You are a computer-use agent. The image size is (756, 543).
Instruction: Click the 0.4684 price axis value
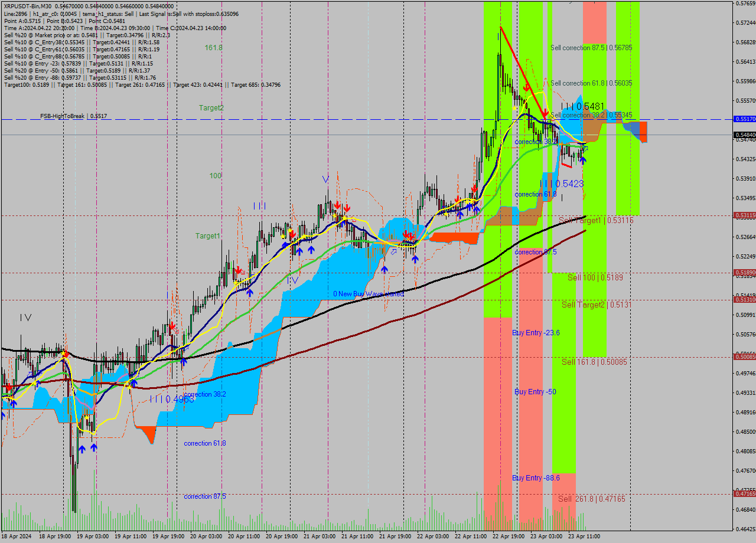746,510
